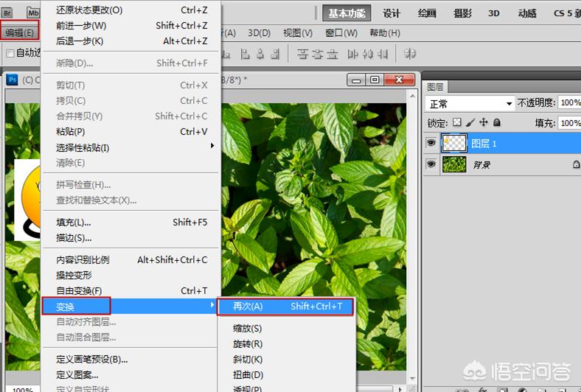Viewport: 581px width, 392px height.
Task: Expand the 选择性粘贴(I) submenu
Action: (131, 147)
